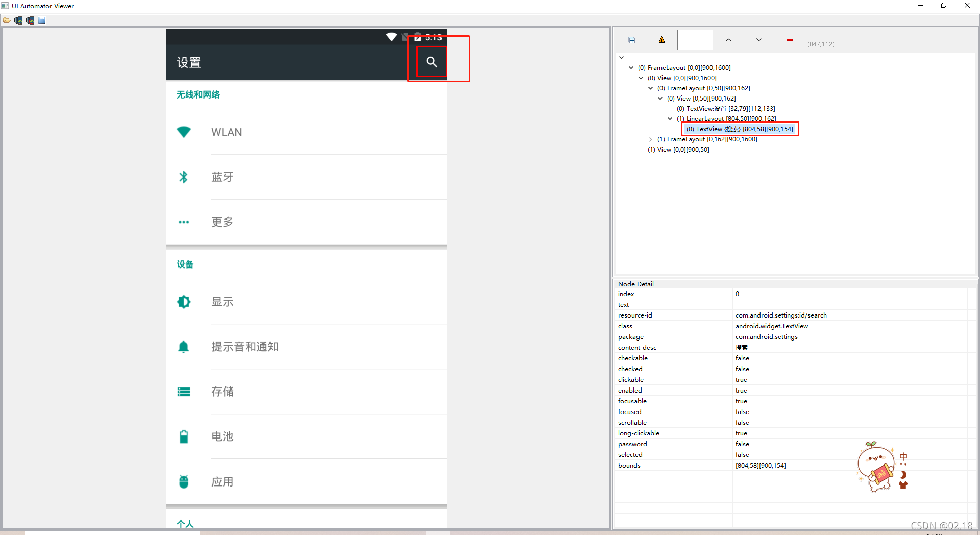Go to next search result with down arrow

click(x=759, y=40)
